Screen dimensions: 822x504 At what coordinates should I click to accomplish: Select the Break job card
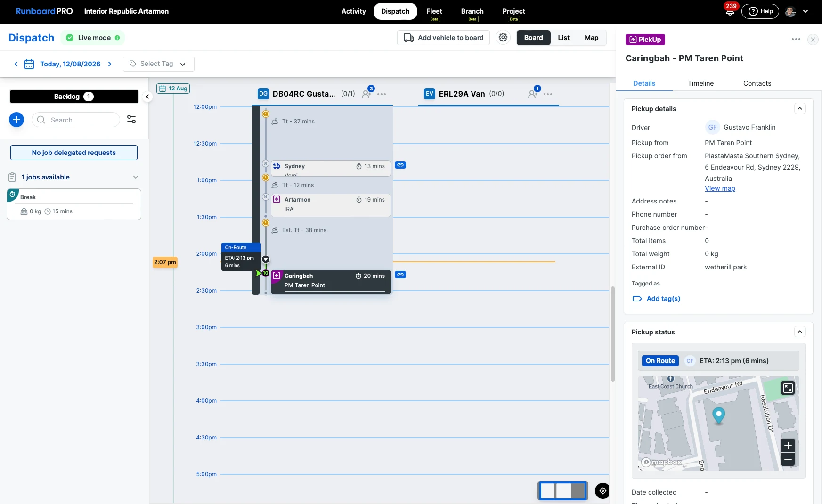[x=74, y=204]
